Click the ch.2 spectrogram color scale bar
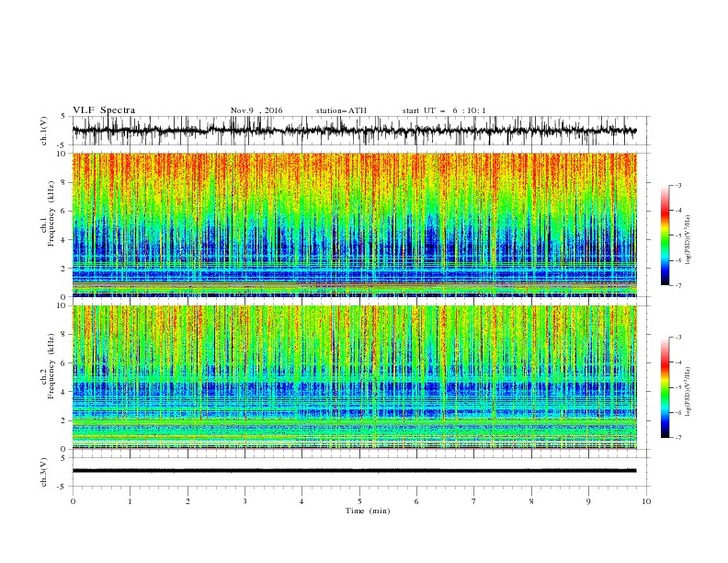Viewport: 728px width, 563px height. [665, 387]
